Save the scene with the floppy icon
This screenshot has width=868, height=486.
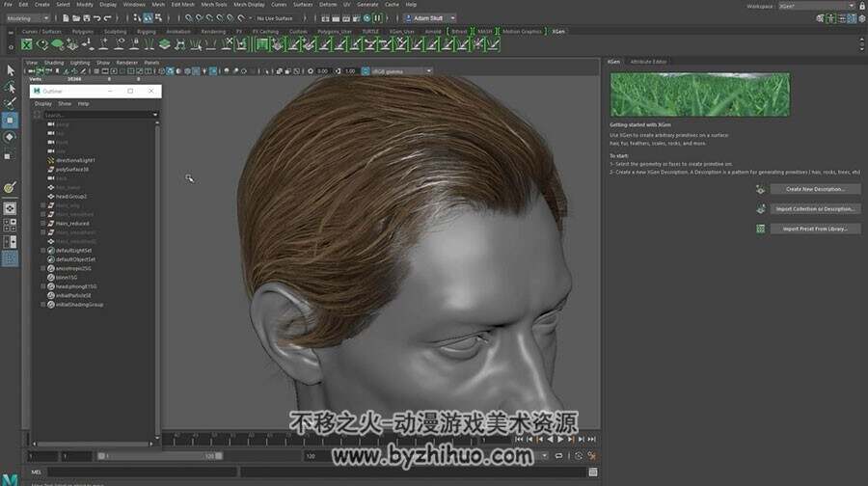(x=87, y=18)
